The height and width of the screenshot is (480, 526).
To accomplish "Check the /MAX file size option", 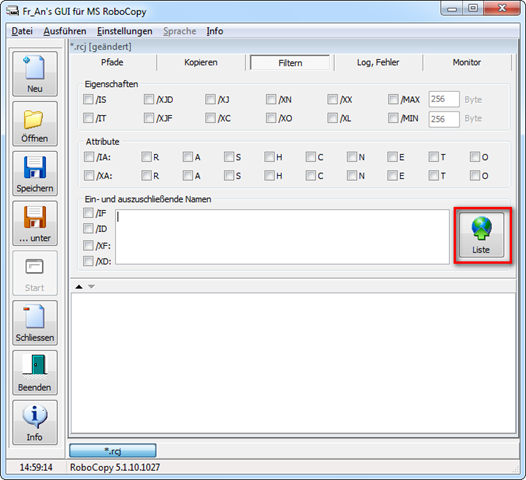I will [393, 99].
